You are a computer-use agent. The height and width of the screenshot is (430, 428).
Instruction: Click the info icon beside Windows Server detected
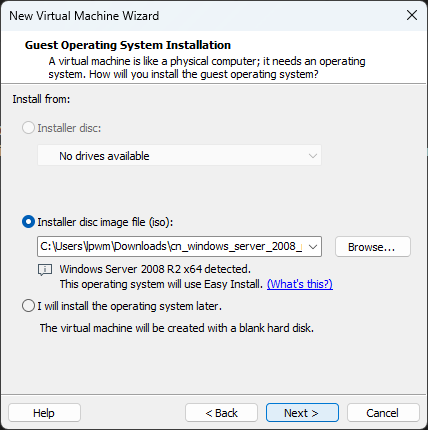coord(45,270)
